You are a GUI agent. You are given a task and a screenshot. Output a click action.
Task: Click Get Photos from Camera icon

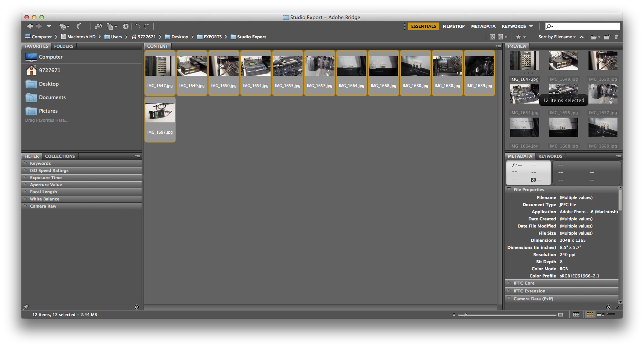[98, 26]
